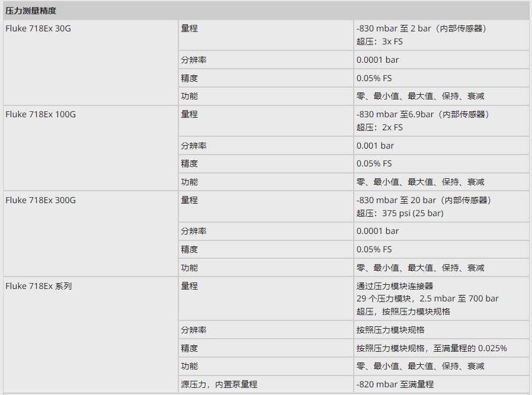
Task: Click the 按照压力模块规格 resolution value
Action: coord(390,330)
